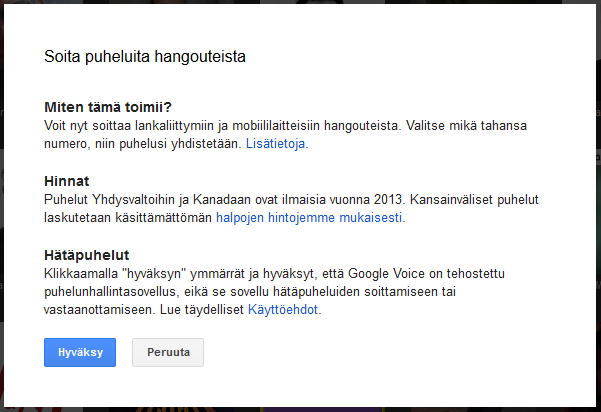Click the dimmed background right of the dialog
This screenshot has height=412, width=601.
pos(596,200)
